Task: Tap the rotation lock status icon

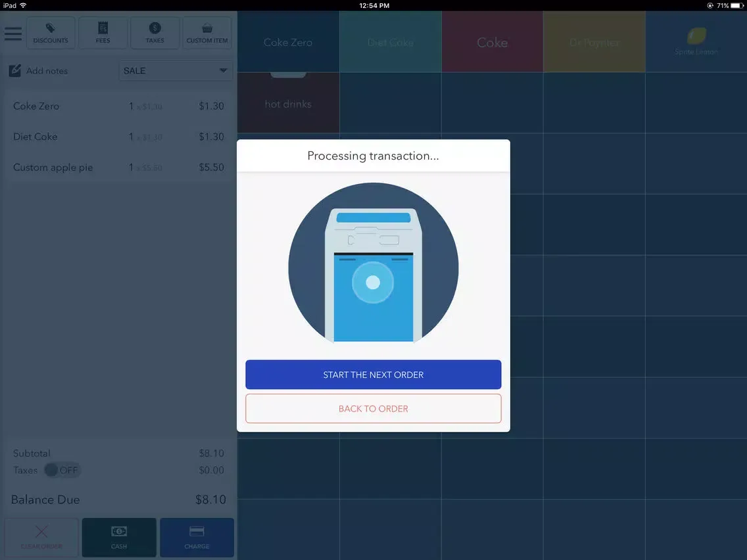Action: [710, 5]
